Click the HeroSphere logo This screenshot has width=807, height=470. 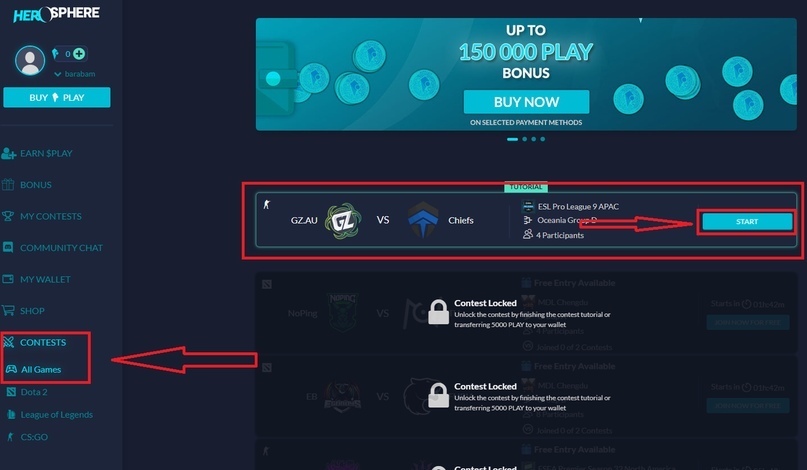coord(56,14)
